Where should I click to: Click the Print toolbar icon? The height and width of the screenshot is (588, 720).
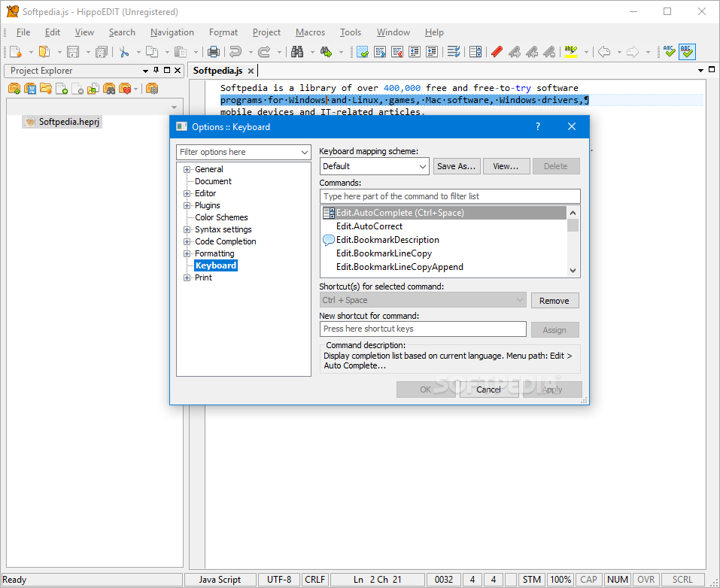pos(214,52)
